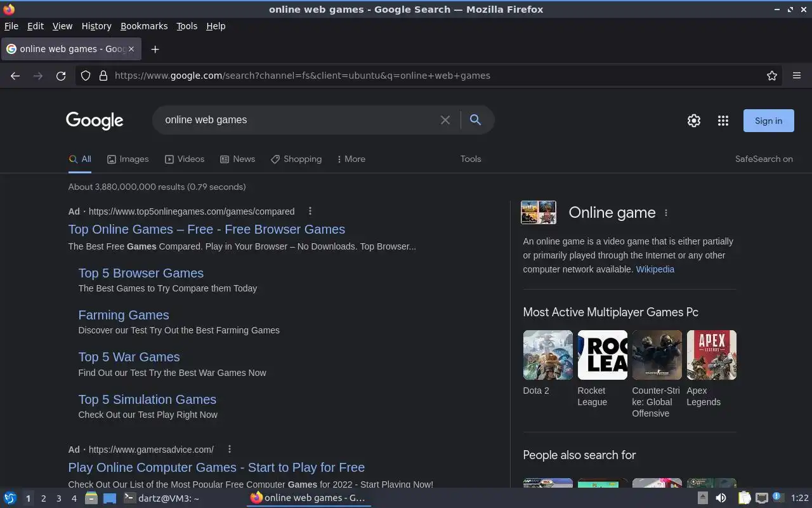Screen dimensions: 812x508
Task: Click the Google logo
Action: (x=95, y=121)
